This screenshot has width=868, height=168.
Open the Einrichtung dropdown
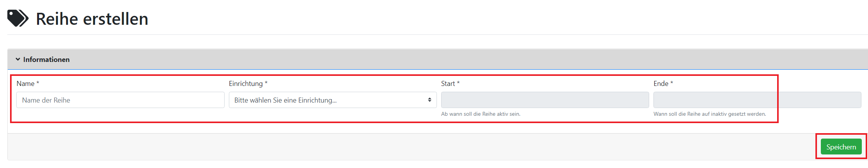tap(329, 100)
